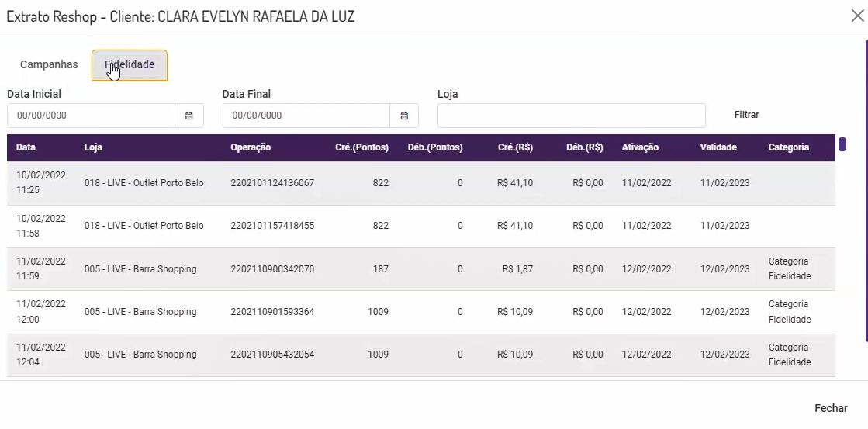Click the Operação column header

click(x=251, y=147)
